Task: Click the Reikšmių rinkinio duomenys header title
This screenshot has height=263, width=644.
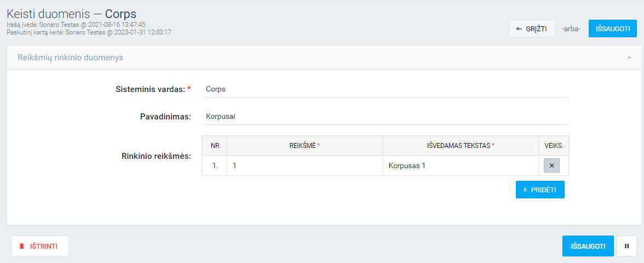Action: pyautogui.click(x=70, y=58)
